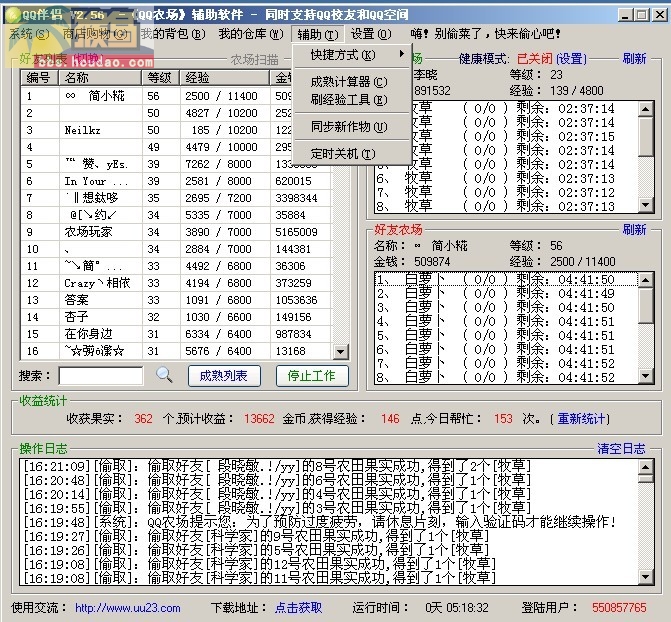Image resolution: width=671 pixels, height=622 pixels.
Task: Select friend row Crazy丶相依
Action: tap(175, 283)
